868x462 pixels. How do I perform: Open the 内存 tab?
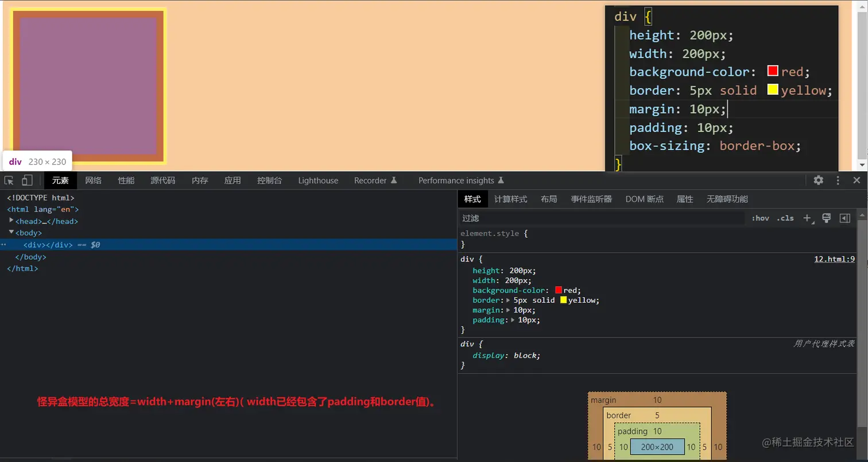tap(200, 180)
